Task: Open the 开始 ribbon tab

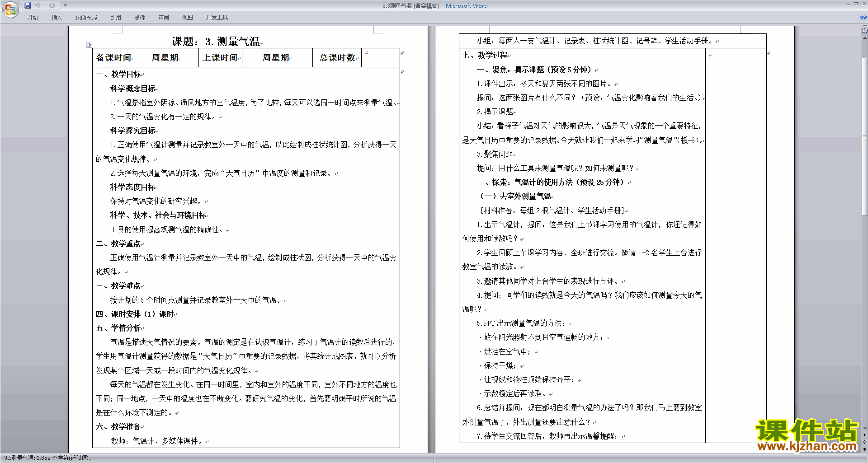Action: (x=33, y=18)
